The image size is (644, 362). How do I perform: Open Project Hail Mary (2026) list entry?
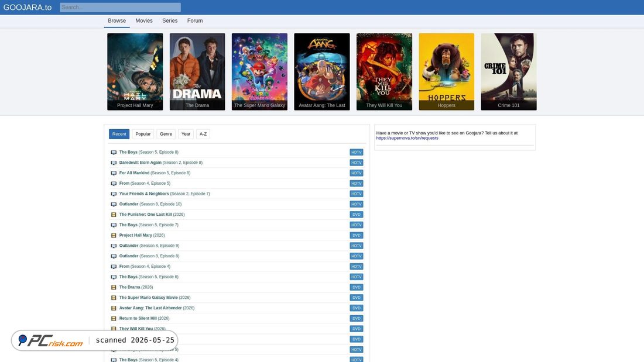click(142, 235)
